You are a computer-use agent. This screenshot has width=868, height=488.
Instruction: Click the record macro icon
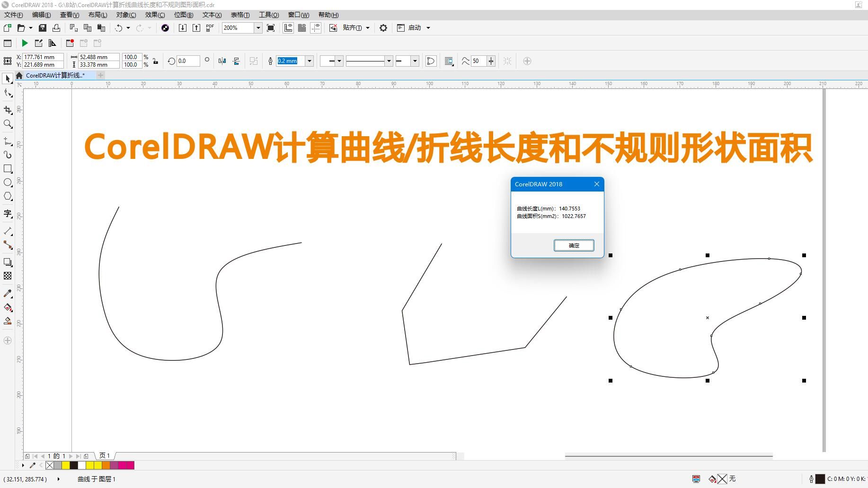click(70, 43)
